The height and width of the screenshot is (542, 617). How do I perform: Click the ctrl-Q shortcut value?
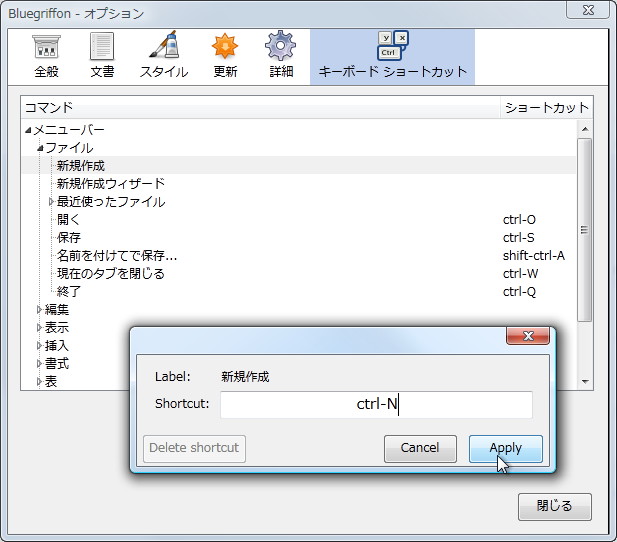pos(519,292)
